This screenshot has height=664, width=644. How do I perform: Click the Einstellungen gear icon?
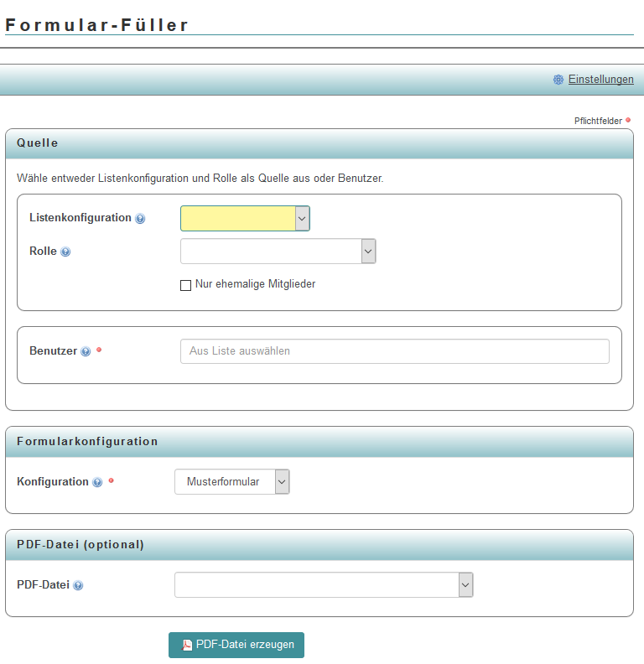pos(558,80)
